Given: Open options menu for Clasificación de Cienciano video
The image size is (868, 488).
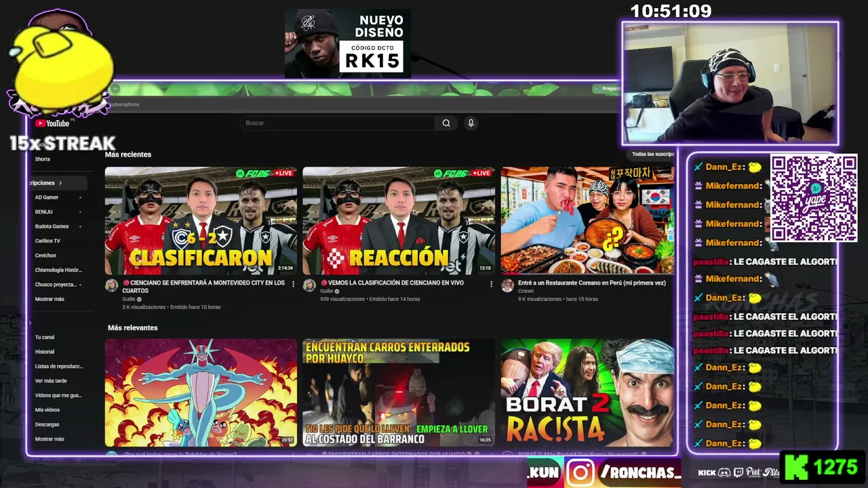Looking at the screenshot, I should click(492, 284).
